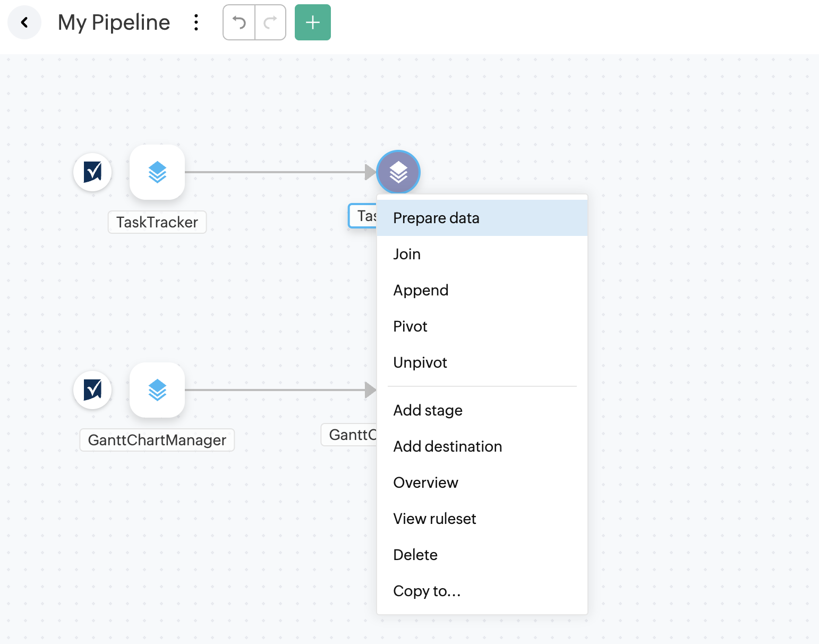Image resolution: width=819 pixels, height=644 pixels.
Task: Click the green plus add button
Action: 313,22
